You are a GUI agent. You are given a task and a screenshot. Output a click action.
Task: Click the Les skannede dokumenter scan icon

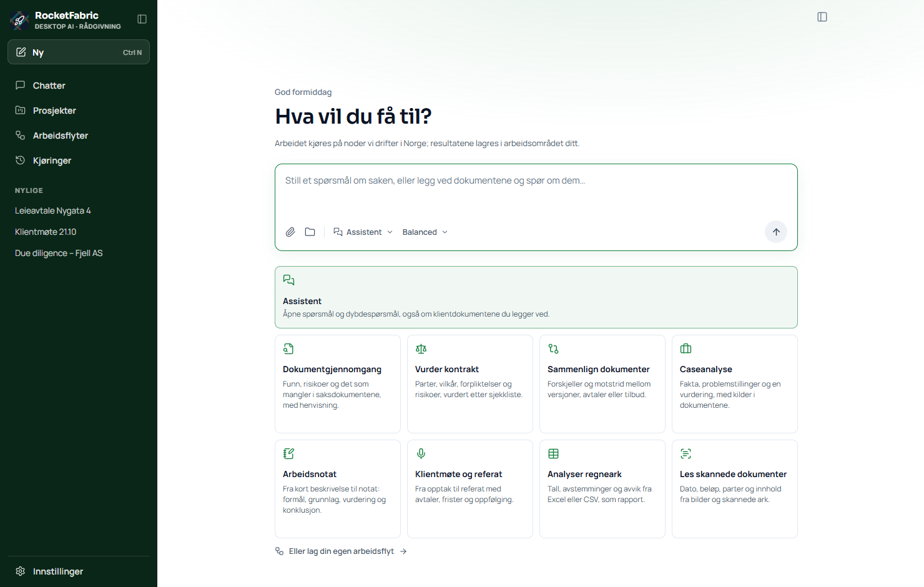pyautogui.click(x=686, y=454)
